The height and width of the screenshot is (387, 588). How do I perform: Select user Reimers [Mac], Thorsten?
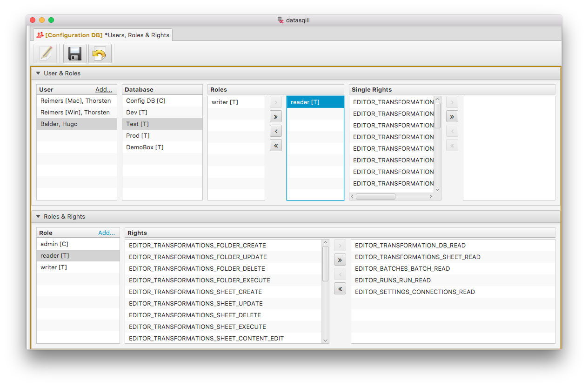pyautogui.click(x=75, y=101)
